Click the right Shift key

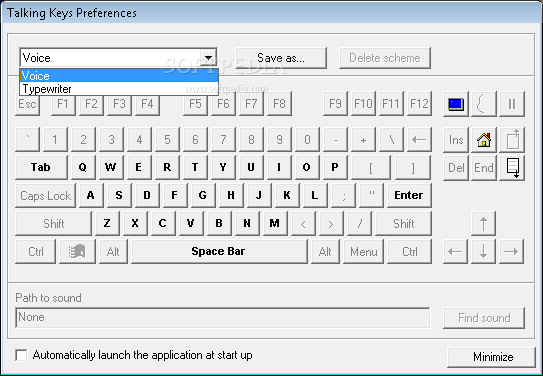403,224
